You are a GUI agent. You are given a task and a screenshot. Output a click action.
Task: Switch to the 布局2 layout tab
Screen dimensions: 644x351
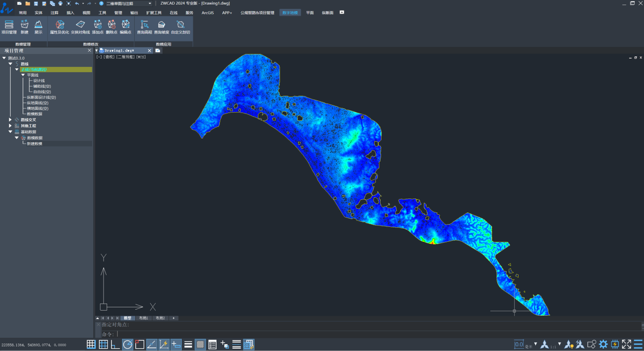pyautogui.click(x=160, y=318)
